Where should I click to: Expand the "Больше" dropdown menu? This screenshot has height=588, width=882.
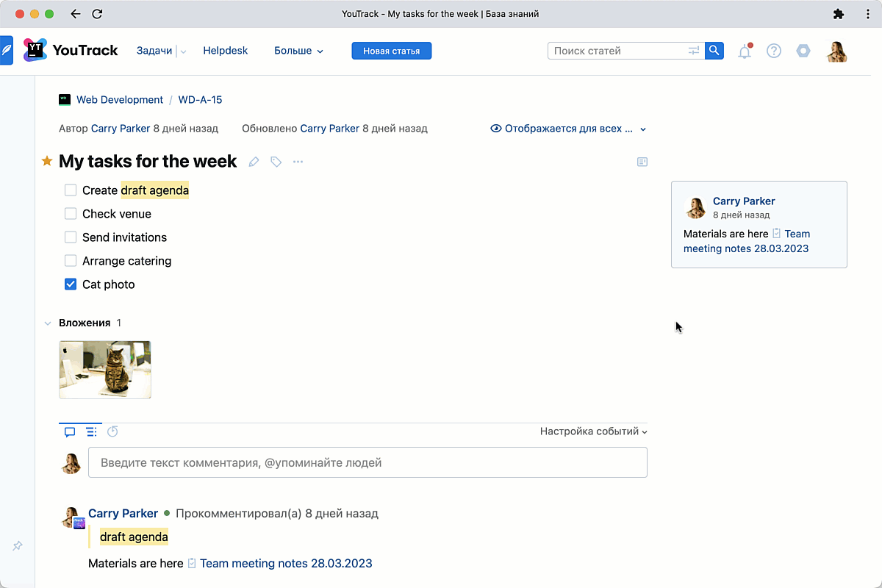[x=298, y=51]
